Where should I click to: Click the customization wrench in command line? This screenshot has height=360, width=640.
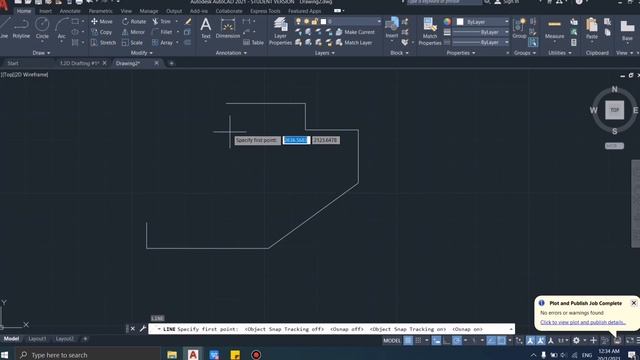click(142, 329)
